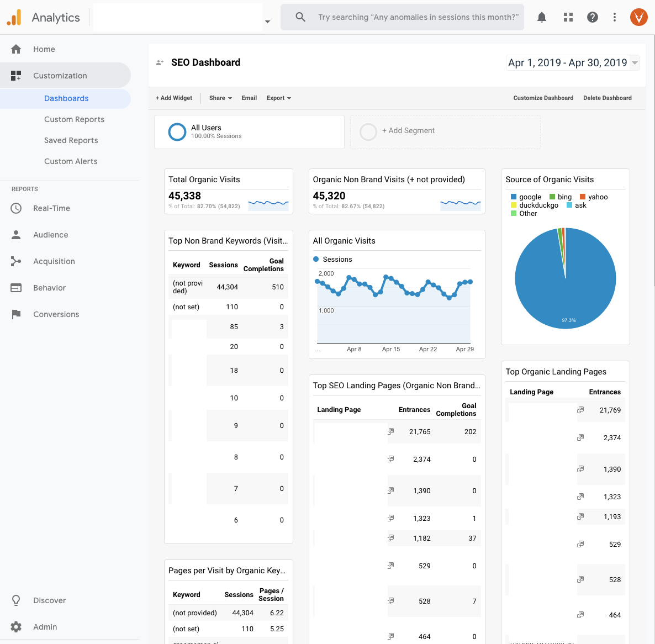The height and width of the screenshot is (644, 655).
Task: Open Saved Reports
Action: tap(71, 140)
